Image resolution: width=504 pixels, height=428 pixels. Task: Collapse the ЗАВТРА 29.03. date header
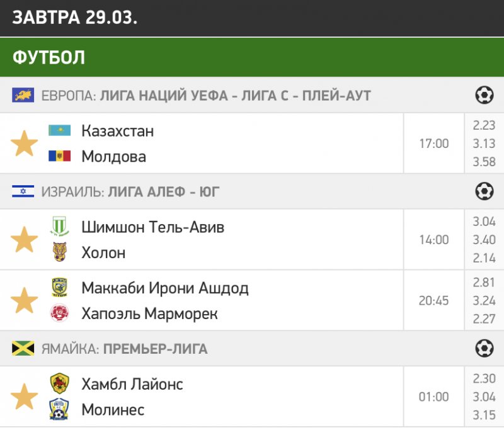(x=252, y=18)
